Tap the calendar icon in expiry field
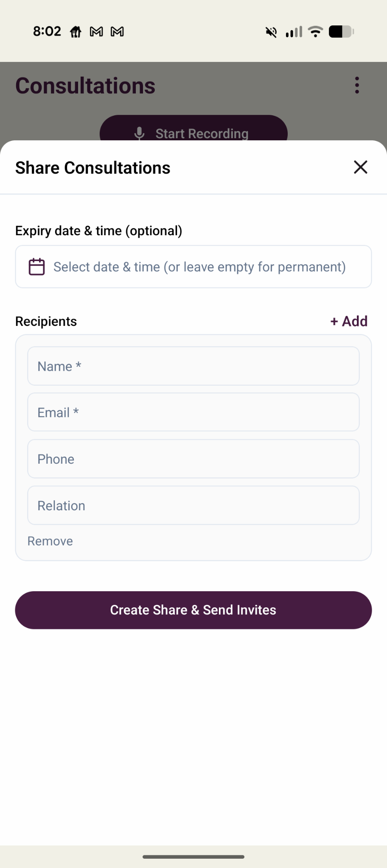Screen dimensions: 387x868 pyautogui.click(x=36, y=267)
